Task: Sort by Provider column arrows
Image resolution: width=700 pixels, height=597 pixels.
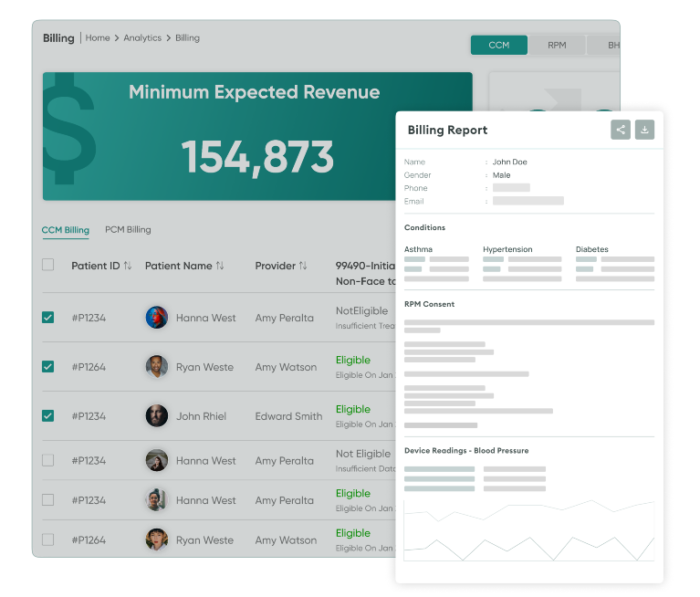Action: [x=303, y=266]
